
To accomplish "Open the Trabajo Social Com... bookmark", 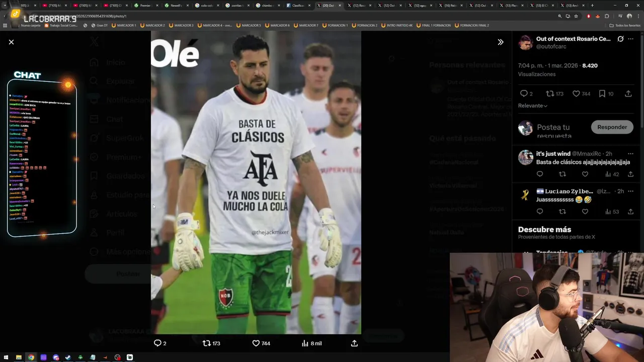I will point(61,25).
